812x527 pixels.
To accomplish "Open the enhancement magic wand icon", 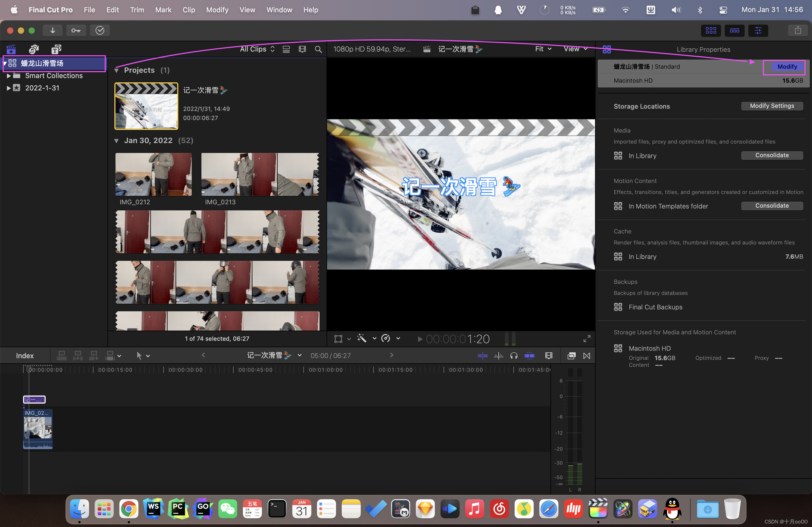I will [361, 338].
